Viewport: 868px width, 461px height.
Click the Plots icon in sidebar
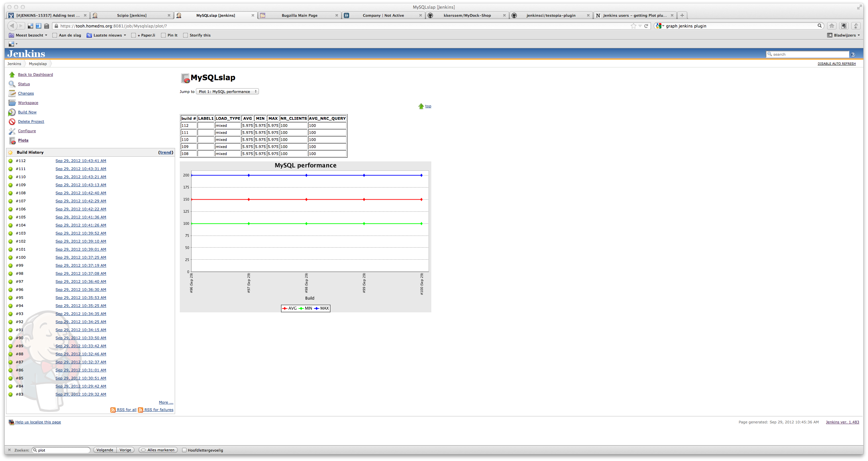point(13,140)
